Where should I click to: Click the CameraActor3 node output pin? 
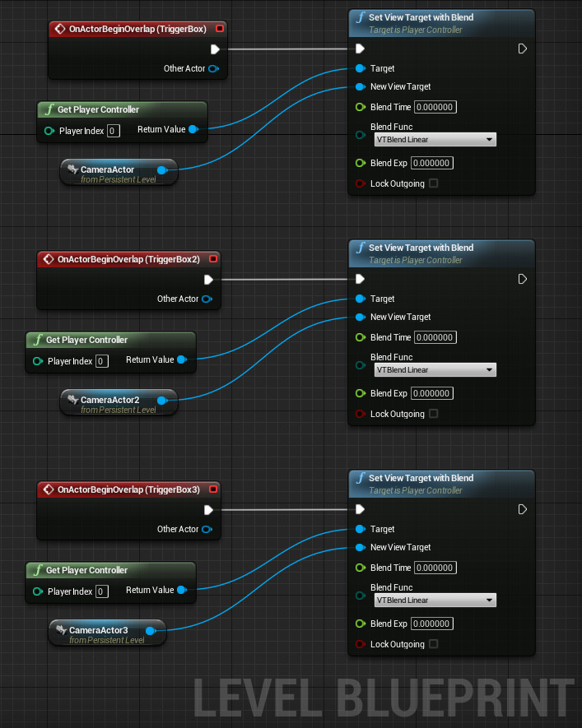point(150,631)
